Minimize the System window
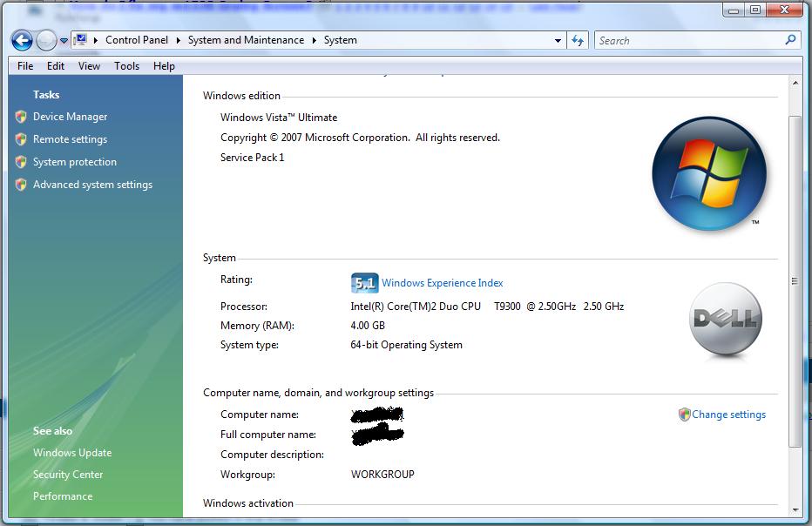Viewport: 812px width, 526px height. (x=734, y=10)
